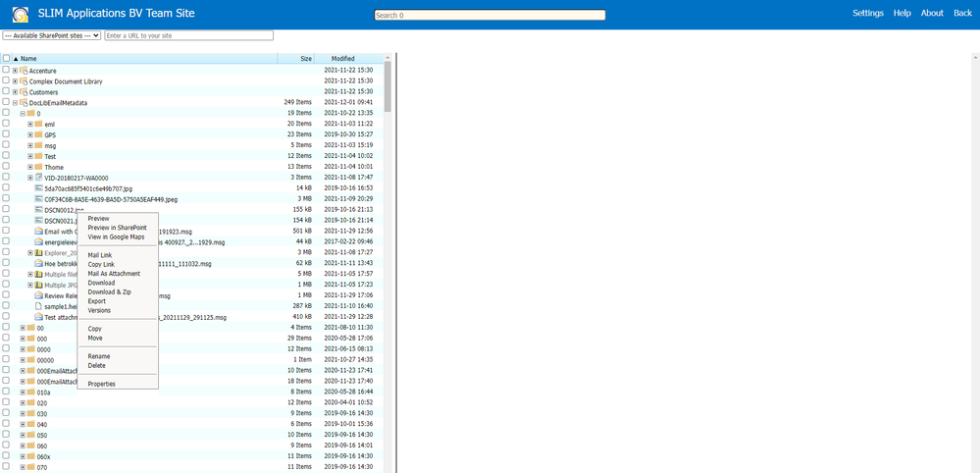The height and width of the screenshot is (473, 980).
Task: Click the scrollbar up arrow of file list
Action: click(x=387, y=57)
